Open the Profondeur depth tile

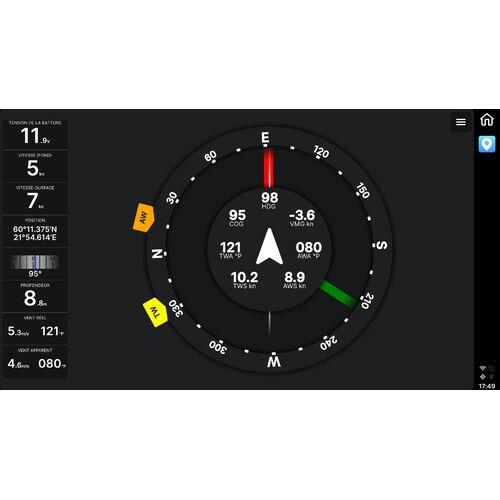35,296
